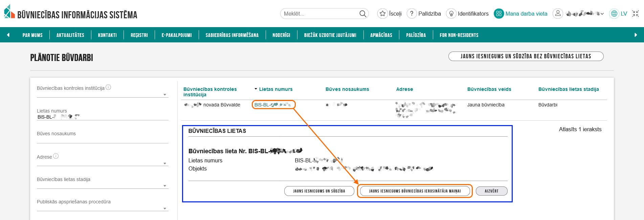This screenshot has height=220, width=644.
Task: Click the search magnifier icon
Action: 362,14
